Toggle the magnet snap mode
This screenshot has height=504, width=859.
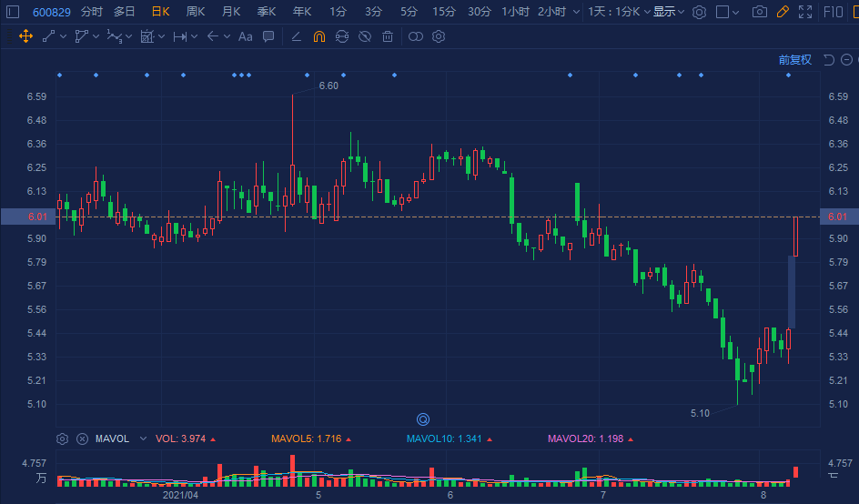coord(318,36)
